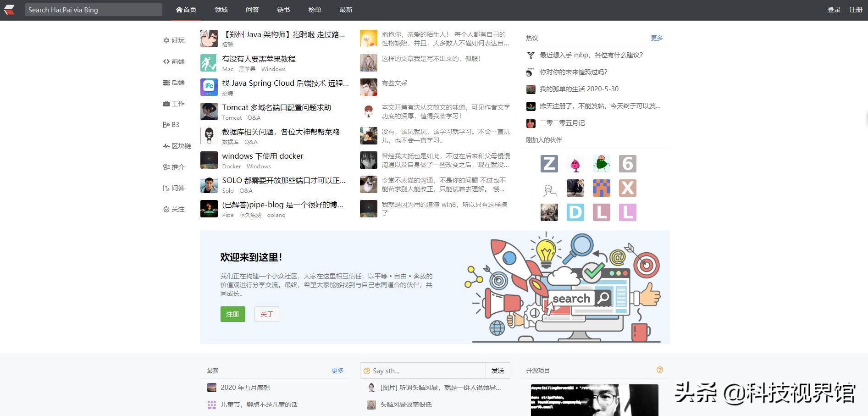Viewport: 868px width, 416px height.
Task: Click the help icon next to 开源项目
Action: tap(660, 370)
